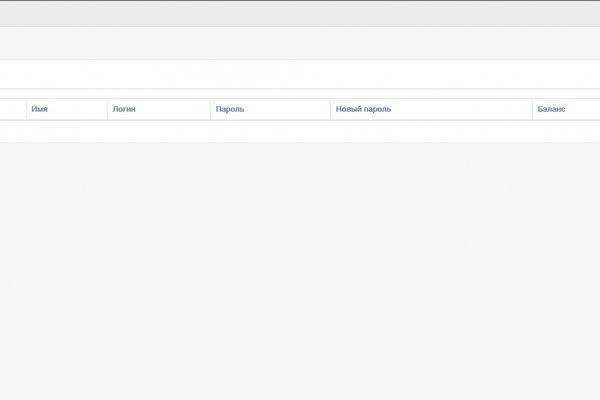This screenshot has width=600, height=400.
Task: Click the Новый пароль column header
Action: pyautogui.click(x=364, y=109)
